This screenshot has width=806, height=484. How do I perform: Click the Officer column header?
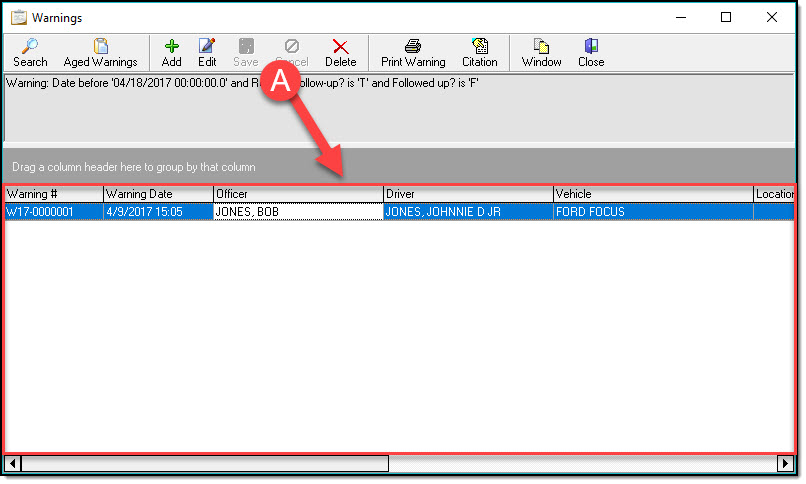298,194
